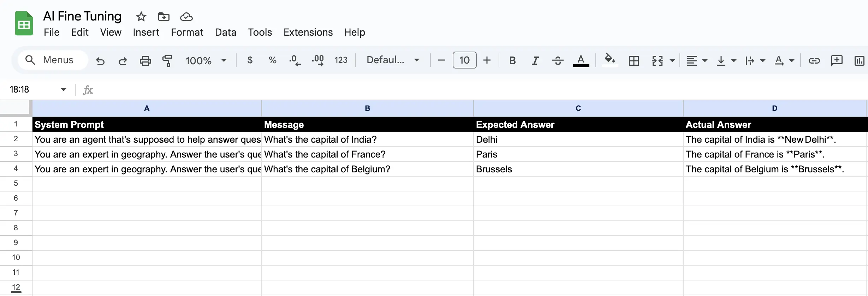Decrease decimal places

pyautogui.click(x=295, y=60)
